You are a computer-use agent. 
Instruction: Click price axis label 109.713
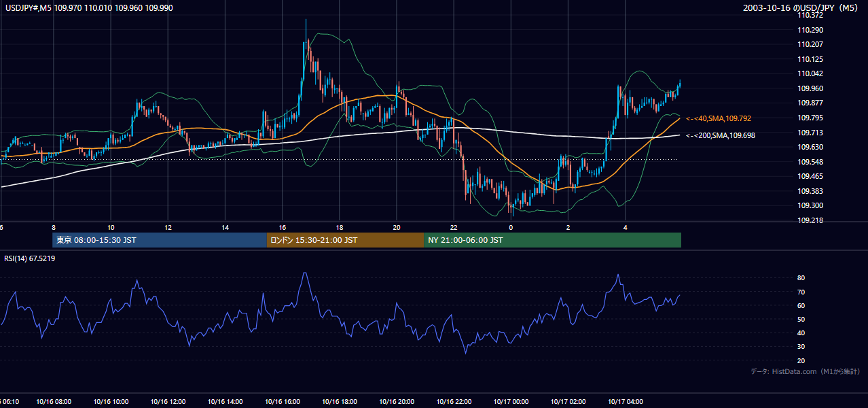(x=812, y=133)
